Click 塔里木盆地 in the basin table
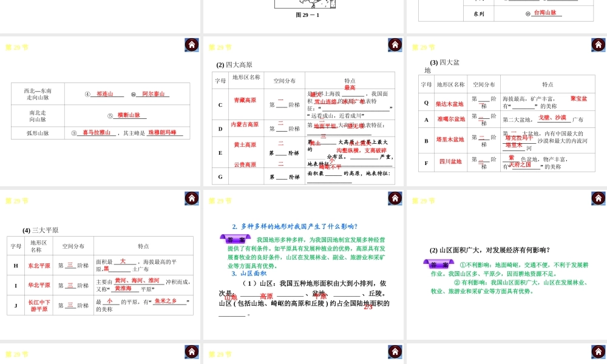The width and height of the screenshot is (607, 364). coord(450,140)
